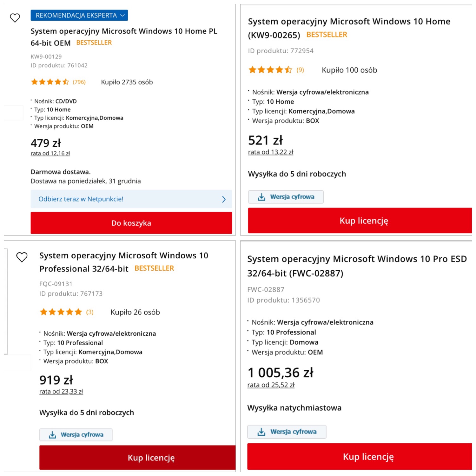Open star rating of Windows 10 Professional
Viewport: 476px width, 476px height.
(x=61, y=312)
